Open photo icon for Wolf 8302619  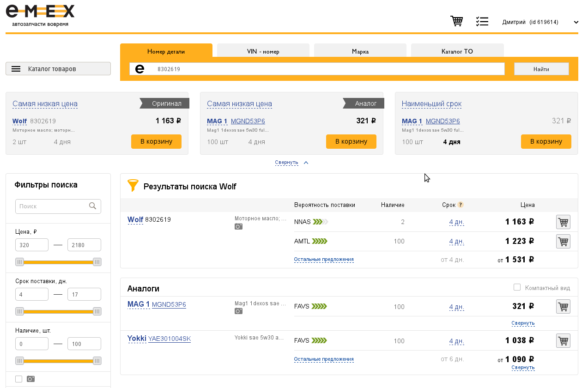pos(238,226)
